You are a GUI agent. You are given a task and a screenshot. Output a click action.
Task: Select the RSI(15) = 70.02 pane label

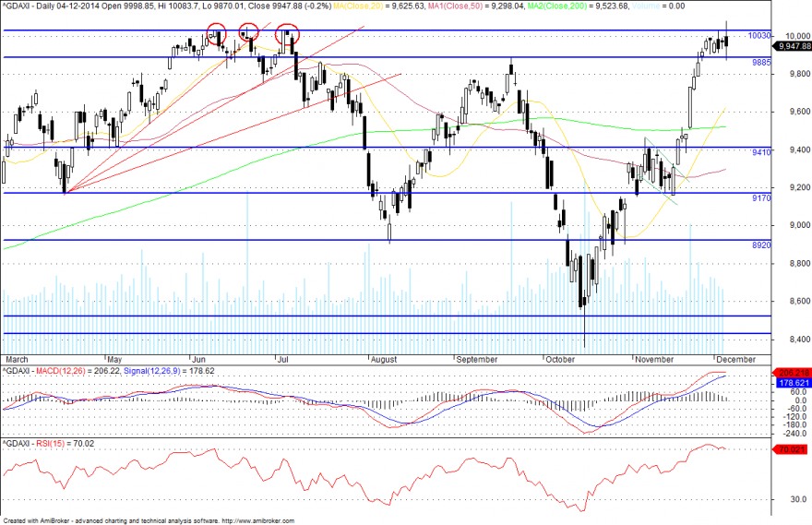click(65, 444)
